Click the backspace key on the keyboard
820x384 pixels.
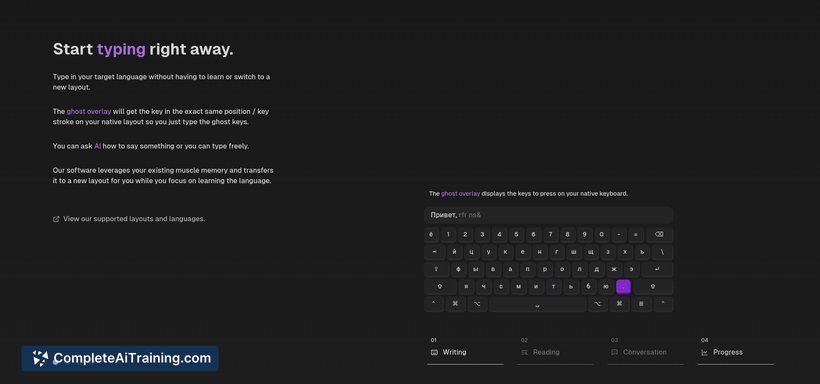pyautogui.click(x=659, y=235)
